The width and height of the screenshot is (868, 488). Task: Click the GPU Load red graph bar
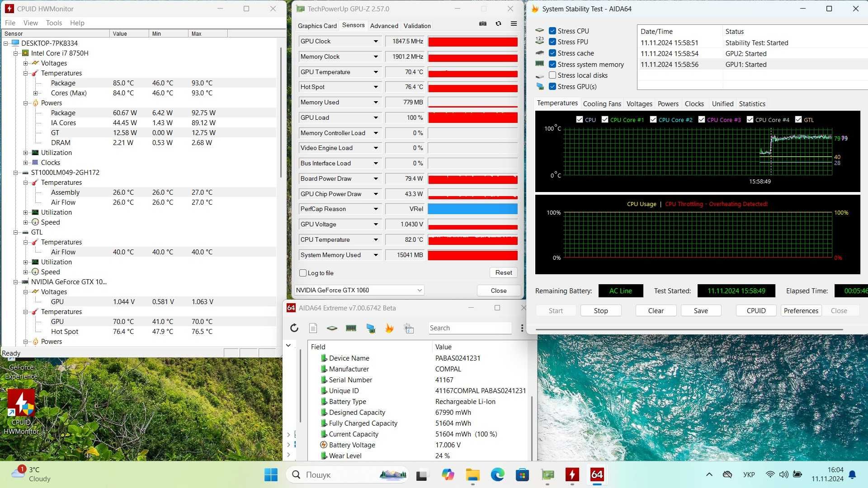point(472,117)
